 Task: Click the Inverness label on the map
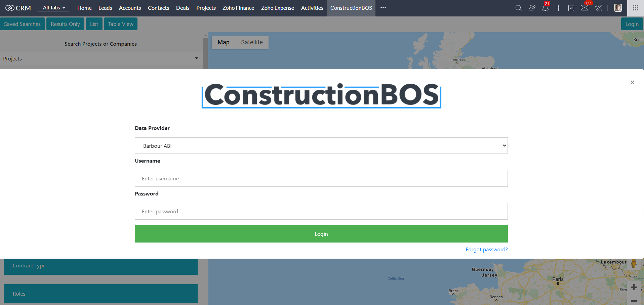[457, 59]
